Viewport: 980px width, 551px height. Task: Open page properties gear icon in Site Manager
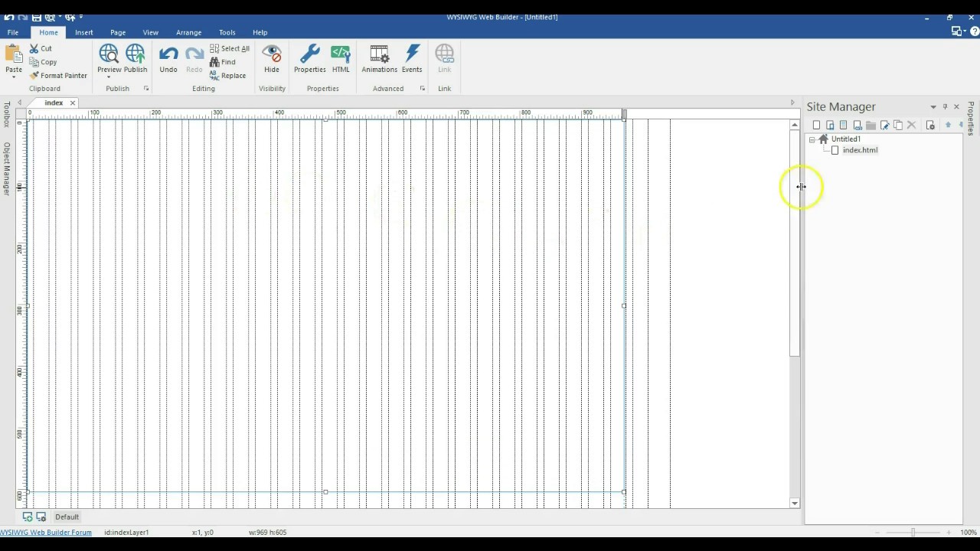click(x=930, y=125)
